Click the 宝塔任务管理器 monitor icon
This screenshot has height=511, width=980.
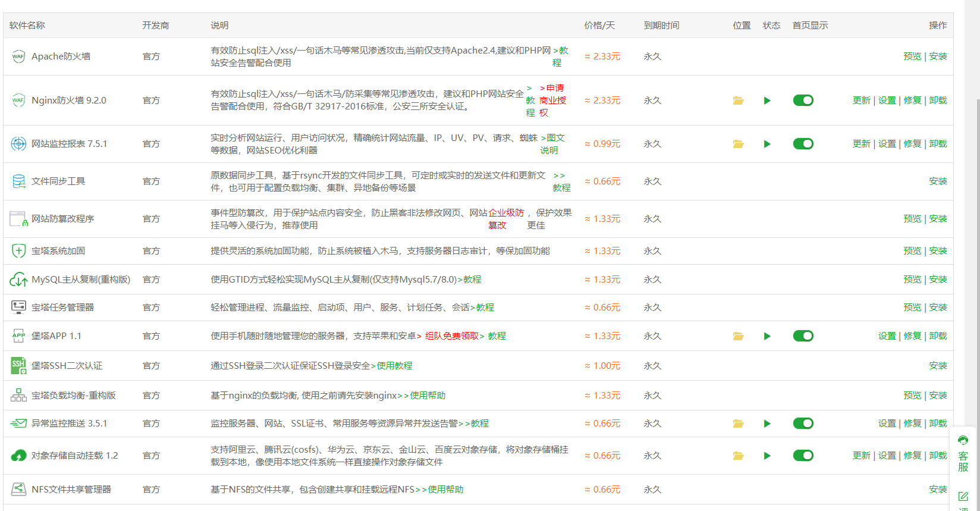[x=18, y=307]
